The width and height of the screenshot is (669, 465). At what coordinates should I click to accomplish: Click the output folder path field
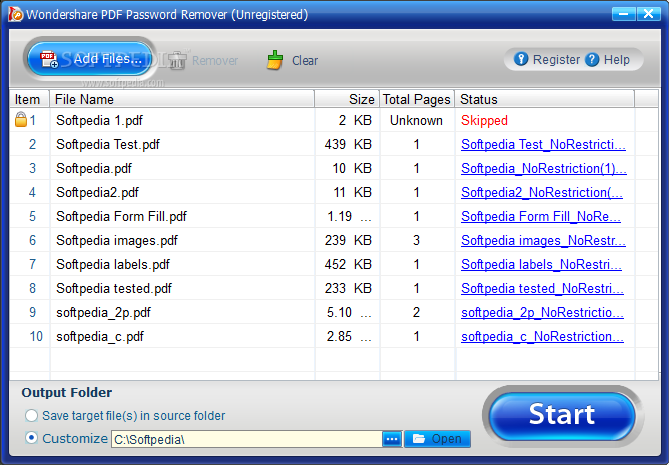pyautogui.click(x=246, y=439)
